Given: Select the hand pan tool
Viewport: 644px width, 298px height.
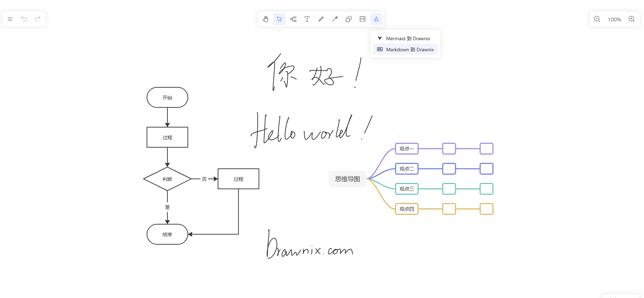Looking at the screenshot, I should point(266,19).
